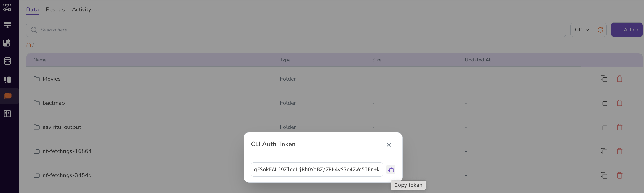Delete the esviritu_output folder
This screenshot has width=644, height=193.
[619, 127]
